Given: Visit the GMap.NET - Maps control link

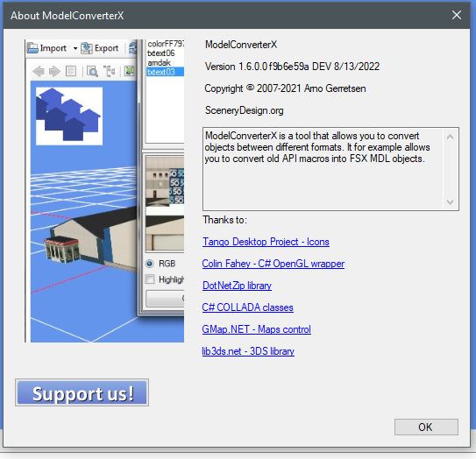Looking at the screenshot, I should [256, 329].
